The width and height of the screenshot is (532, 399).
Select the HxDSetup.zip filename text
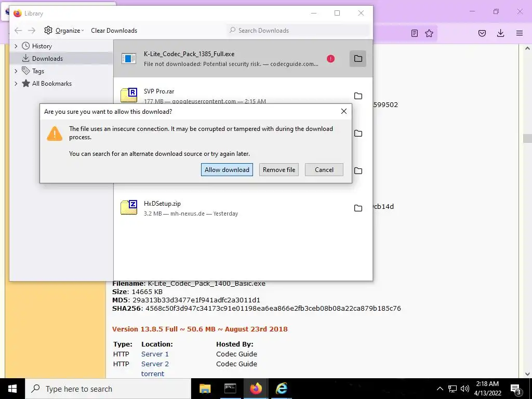click(162, 204)
